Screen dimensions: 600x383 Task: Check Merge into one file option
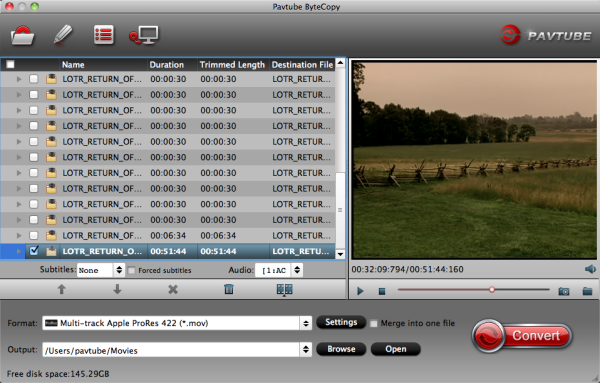pyautogui.click(x=374, y=324)
